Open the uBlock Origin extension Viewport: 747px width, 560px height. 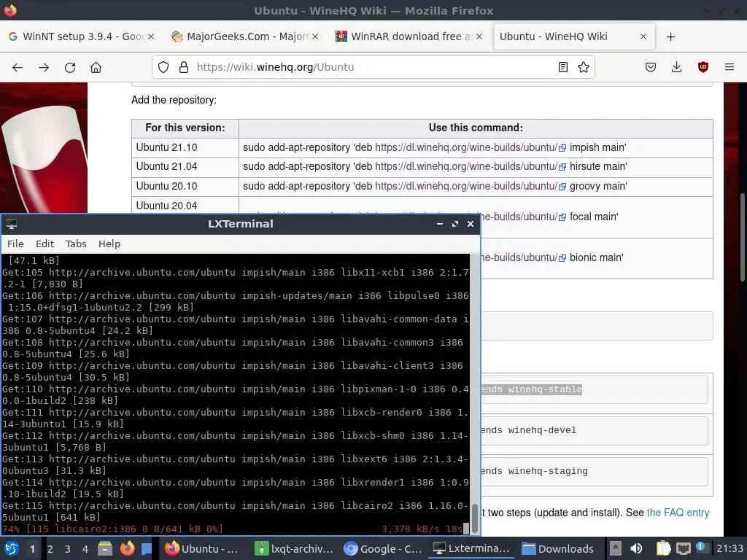(x=703, y=67)
